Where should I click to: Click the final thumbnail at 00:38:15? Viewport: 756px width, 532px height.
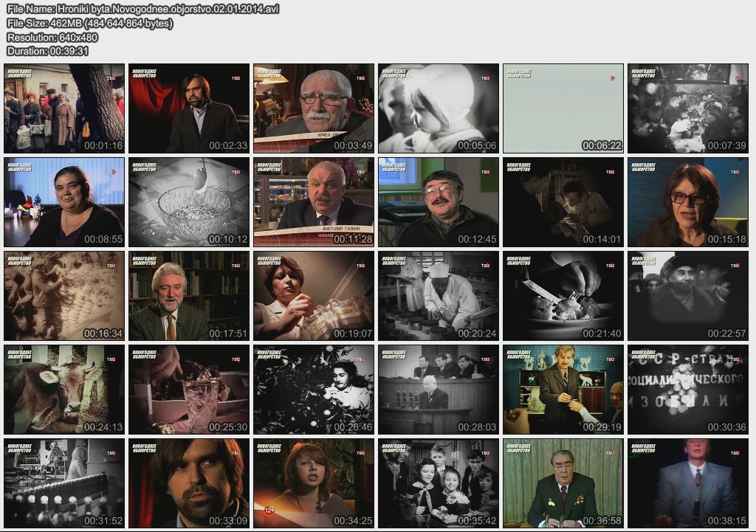coord(688,483)
